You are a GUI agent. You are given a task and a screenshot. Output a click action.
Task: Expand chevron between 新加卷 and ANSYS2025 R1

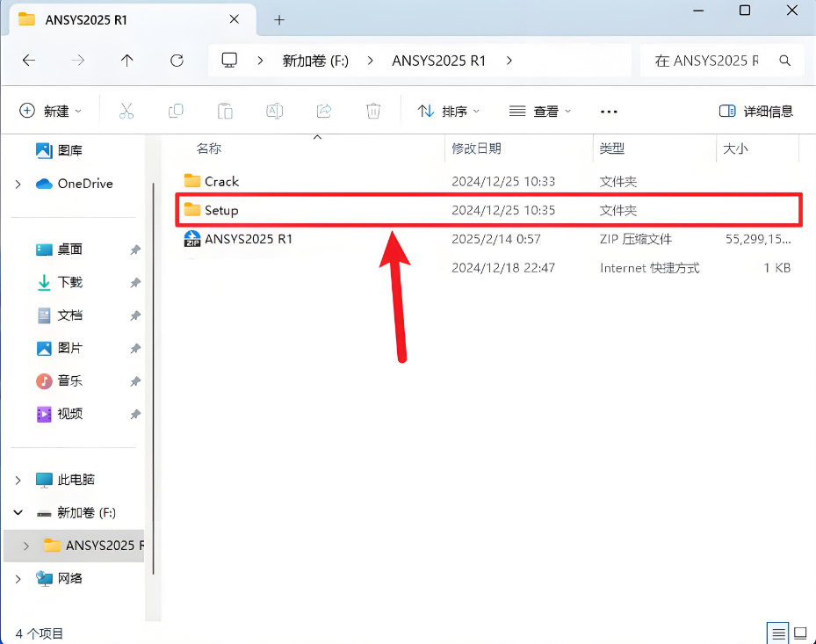point(370,61)
